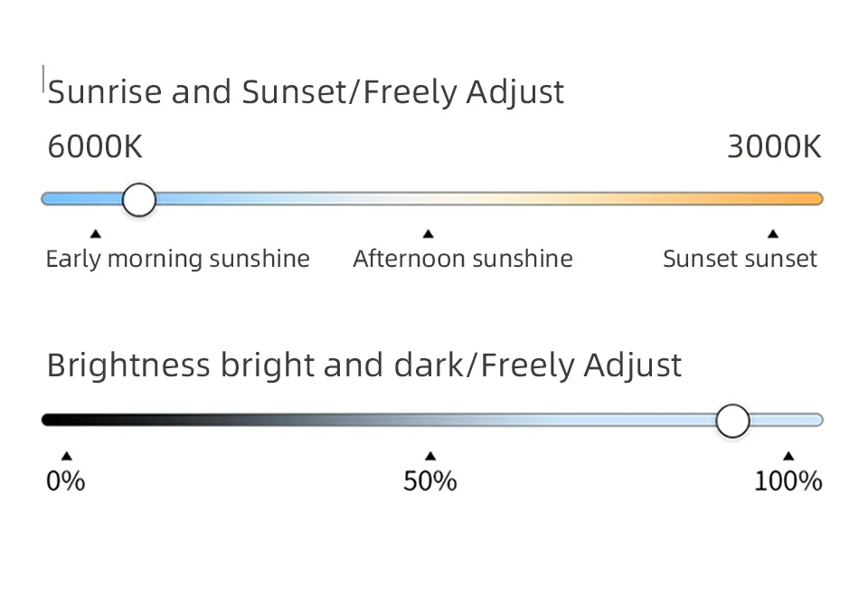Click triangle marker above Afternoon sunshine
Image resolution: width=868 pixels, height=607 pixels.
pyautogui.click(x=429, y=234)
